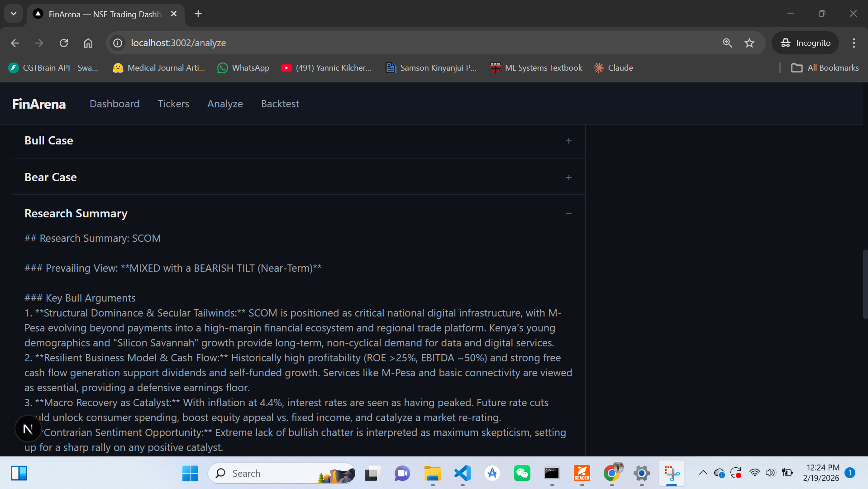Click the zoom magnifier in the address bar

tap(727, 43)
